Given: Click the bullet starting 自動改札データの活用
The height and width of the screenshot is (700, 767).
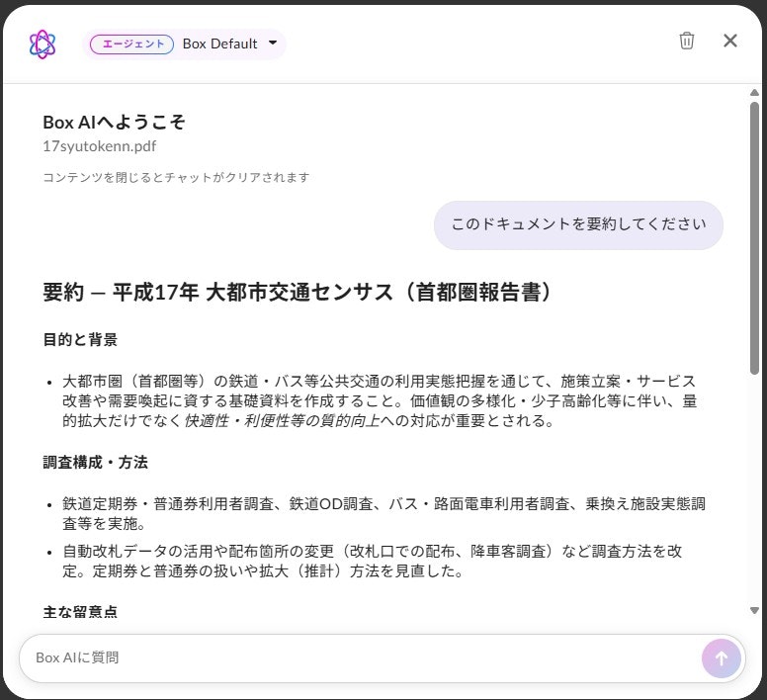Looking at the screenshot, I should 372,561.
